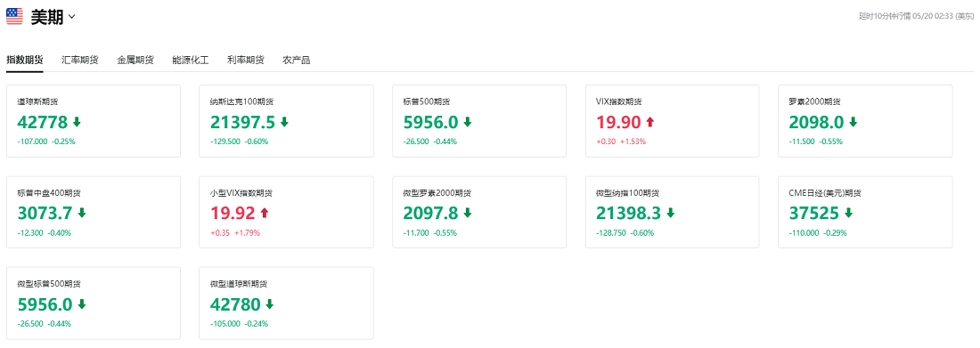Screen dimensions: 980x348
Task: Click the 21398.3 micro Nasdaq price
Action: (629, 214)
